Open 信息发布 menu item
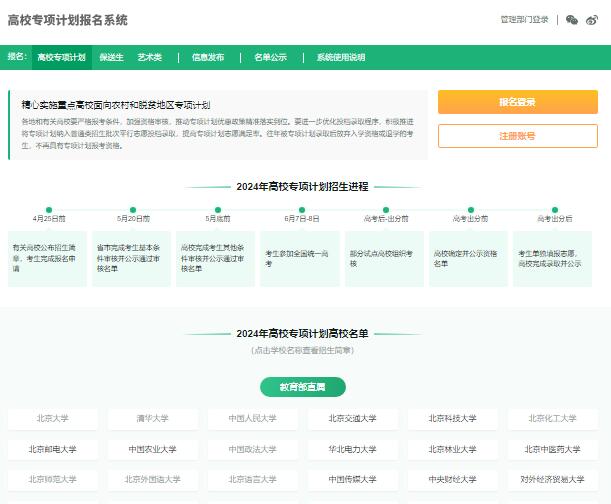 [208, 57]
